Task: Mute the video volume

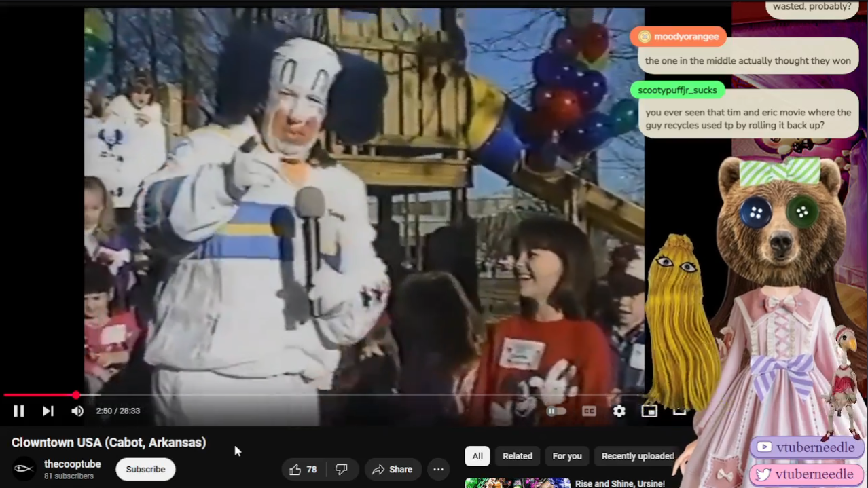Action: (x=77, y=411)
